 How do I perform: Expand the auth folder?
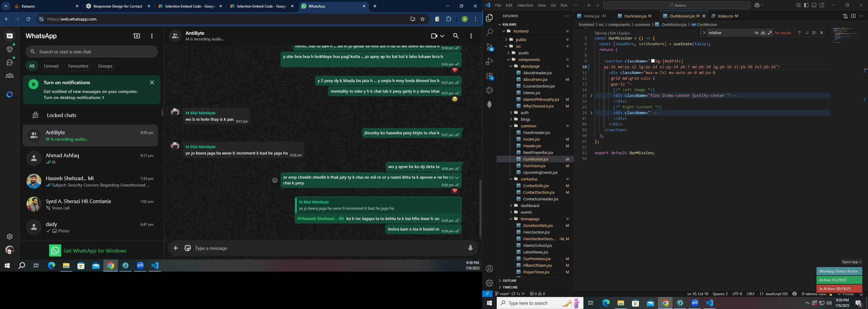524,113
